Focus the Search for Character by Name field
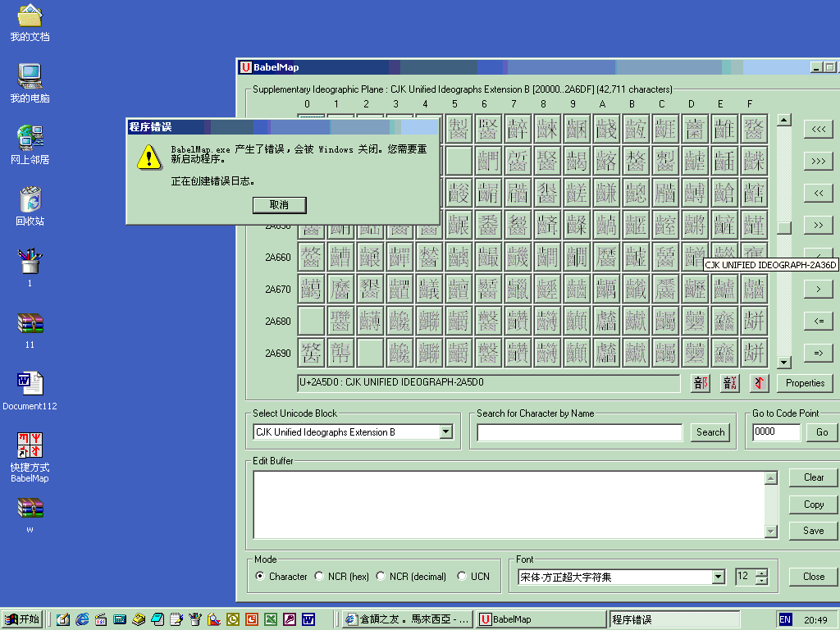The height and width of the screenshot is (630, 840). (x=580, y=432)
